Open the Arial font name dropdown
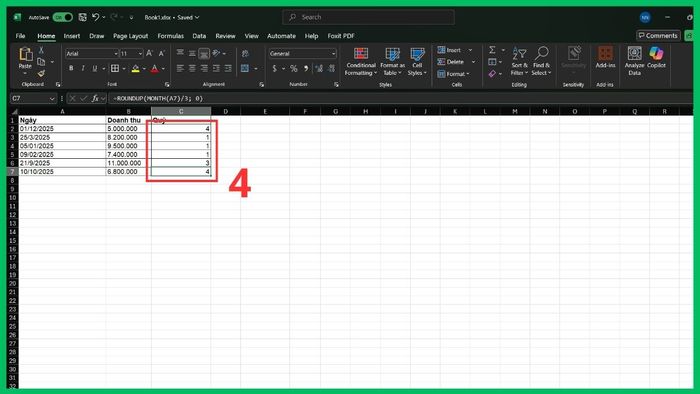The width and height of the screenshot is (700, 394). (116, 54)
